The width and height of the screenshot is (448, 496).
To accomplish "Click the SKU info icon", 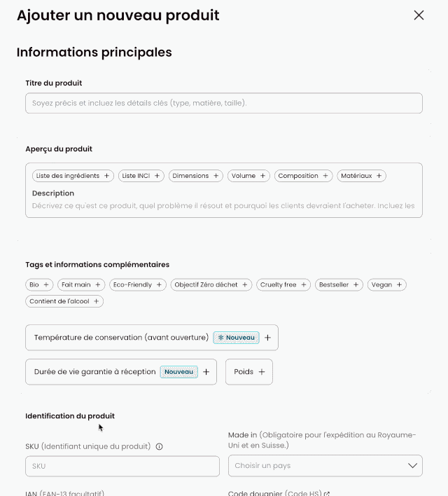I will click(x=160, y=446).
